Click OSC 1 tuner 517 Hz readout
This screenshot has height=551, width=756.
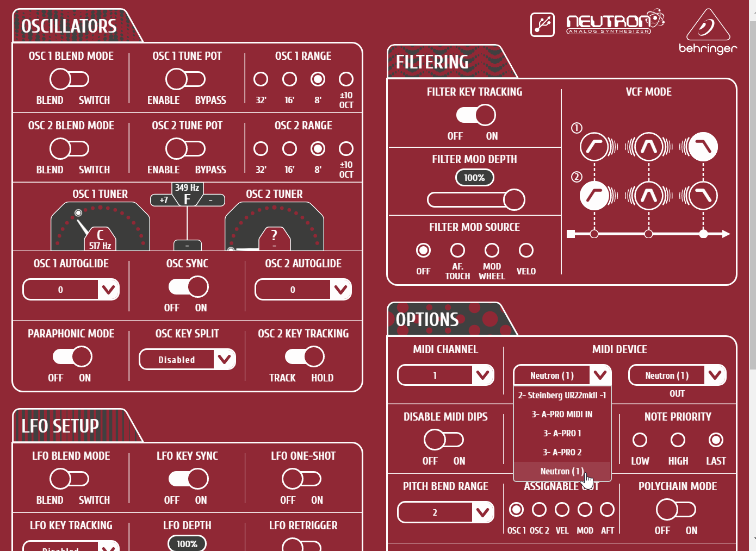pyautogui.click(x=100, y=246)
